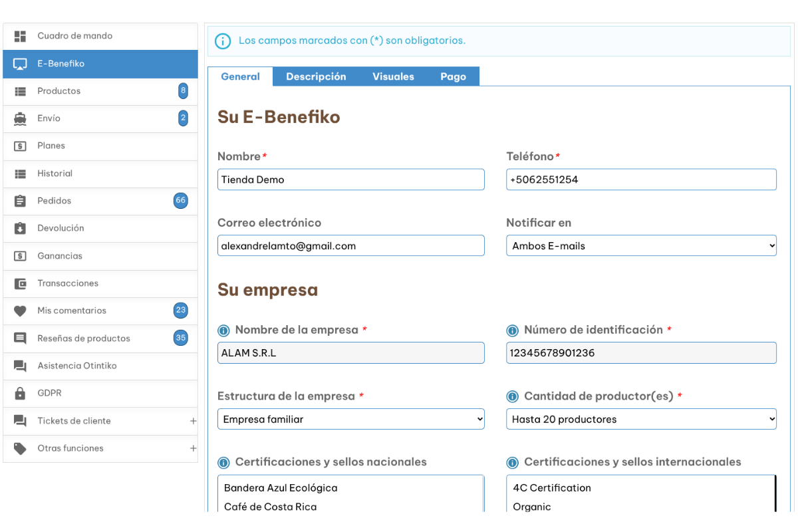Screen dimensions: 798x532
Task: Open the Estructura de la empresa dropdown
Action: [350, 420]
